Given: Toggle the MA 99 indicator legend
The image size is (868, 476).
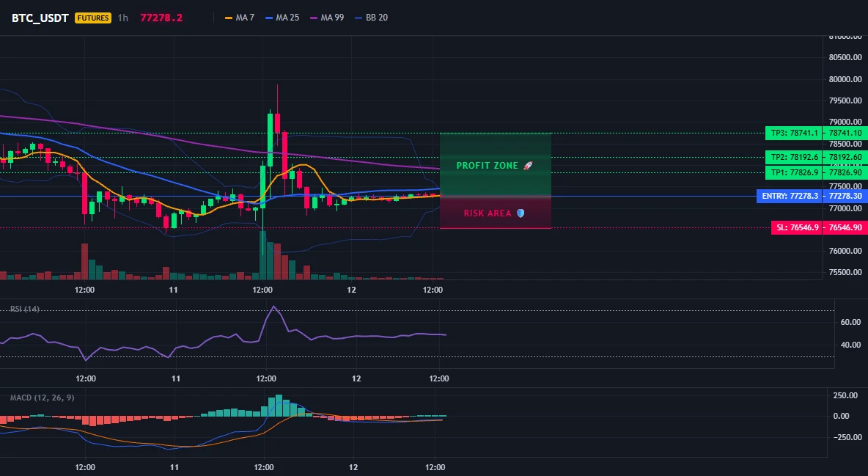Looking at the screenshot, I should tap(327, 18).
